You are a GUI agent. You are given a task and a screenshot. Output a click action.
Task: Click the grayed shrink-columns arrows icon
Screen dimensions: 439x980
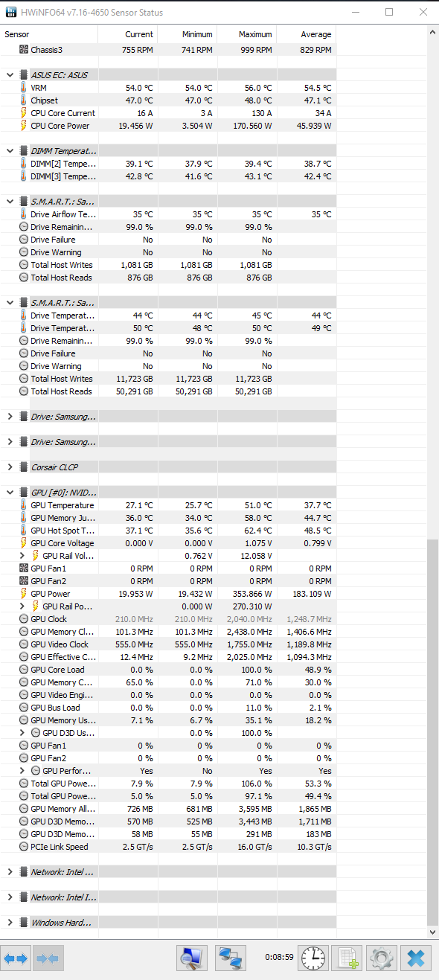click(48, 958)
